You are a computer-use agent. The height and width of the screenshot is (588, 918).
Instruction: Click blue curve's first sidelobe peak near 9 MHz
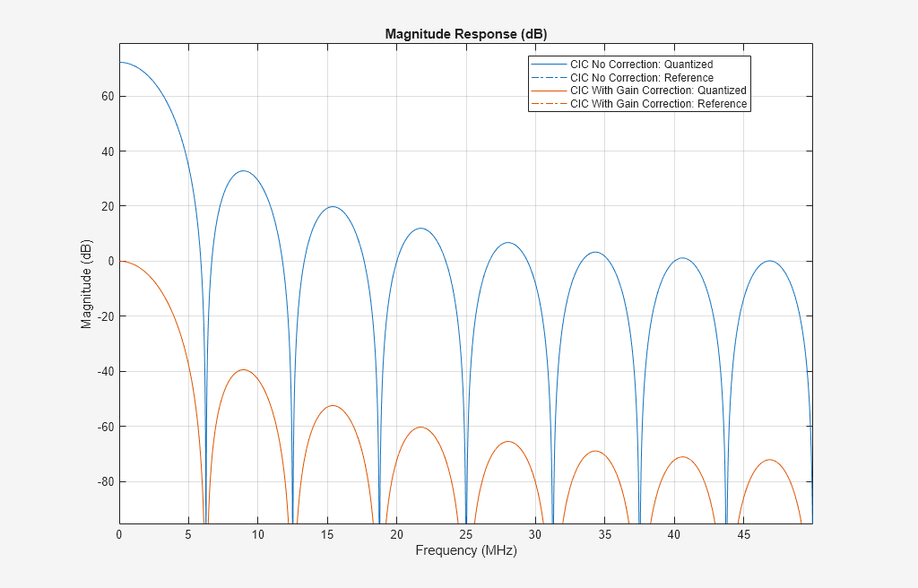point(243,171)
